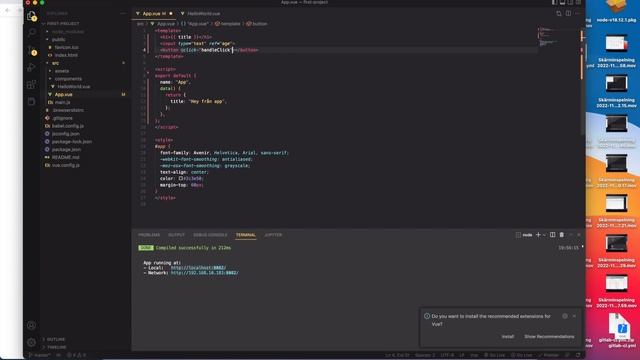Open the Search view in activity bar
The width and height of the screenshot is (640, 360).
click(x=31, y=33)
